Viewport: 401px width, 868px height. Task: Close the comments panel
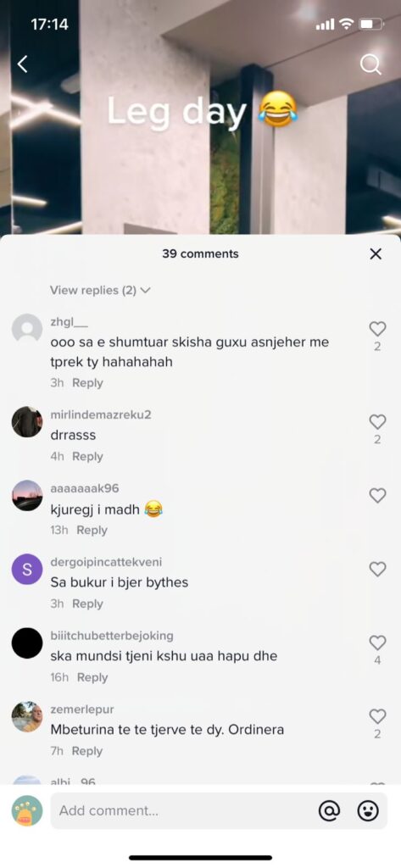[376, 253]
